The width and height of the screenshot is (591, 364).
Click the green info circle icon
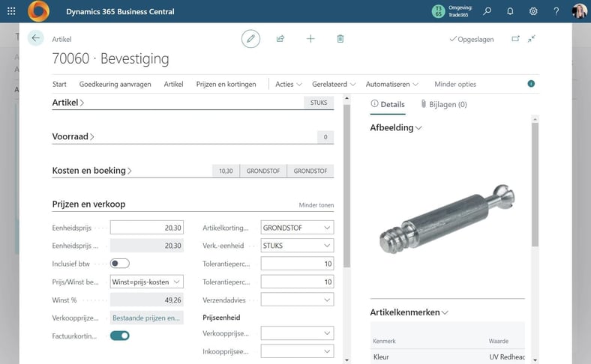coord(531,84)
